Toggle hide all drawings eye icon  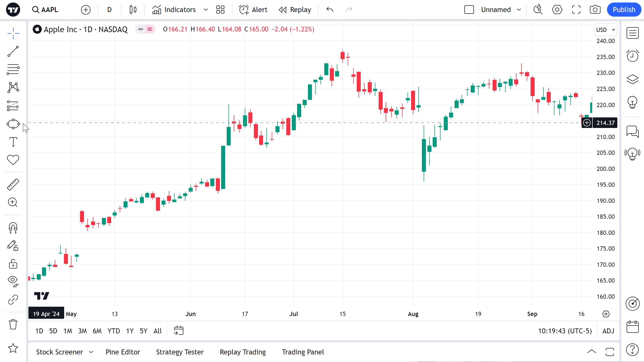pyautogui.click(x=13, y=281)
